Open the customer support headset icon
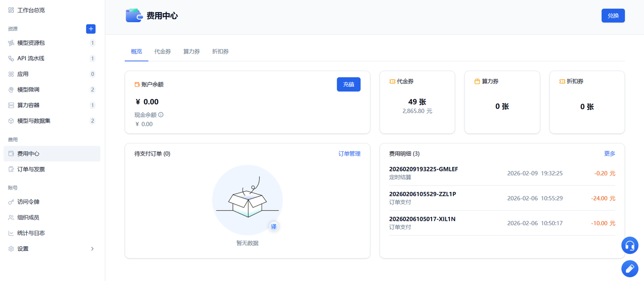Viewport: 644px width, 281px height. (x=629, y=245)
